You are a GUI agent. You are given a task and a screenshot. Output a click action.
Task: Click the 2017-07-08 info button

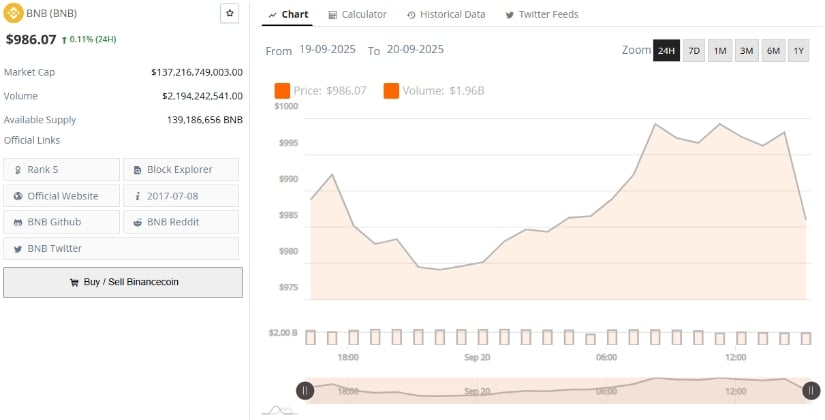point(181,196)
